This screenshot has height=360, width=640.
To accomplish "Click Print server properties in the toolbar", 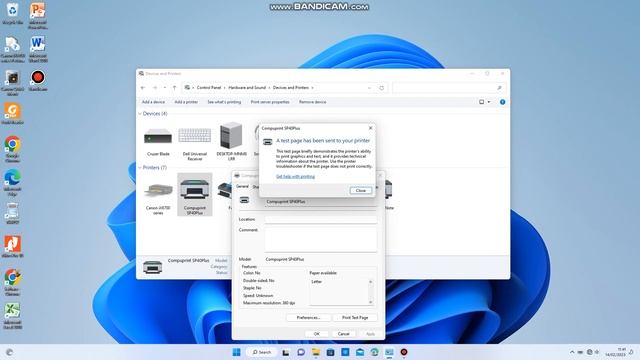I will tap(270, 102).
